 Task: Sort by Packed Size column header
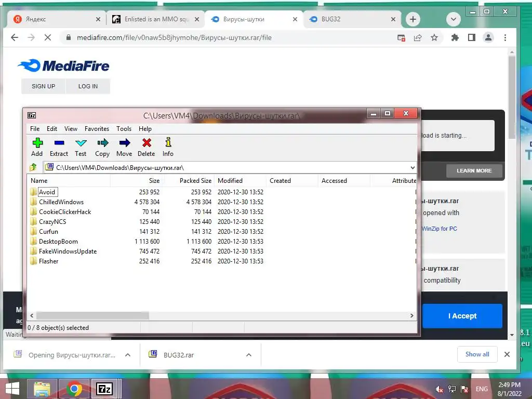[188, 180]
